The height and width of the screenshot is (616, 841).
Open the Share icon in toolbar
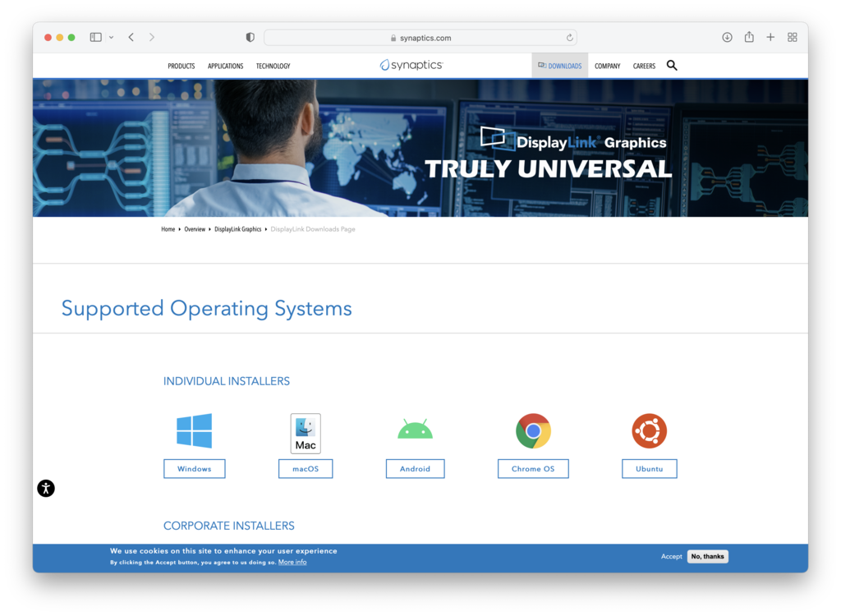749,37
